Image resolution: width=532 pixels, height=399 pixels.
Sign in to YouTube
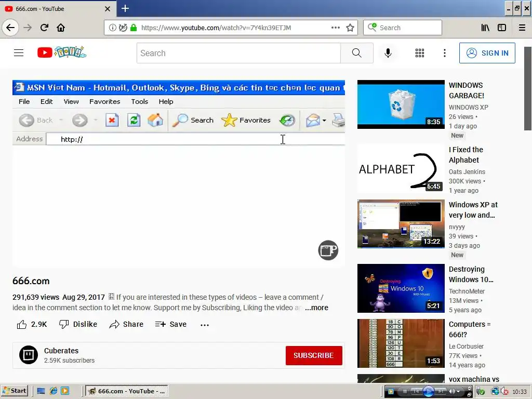coord(487,53)
